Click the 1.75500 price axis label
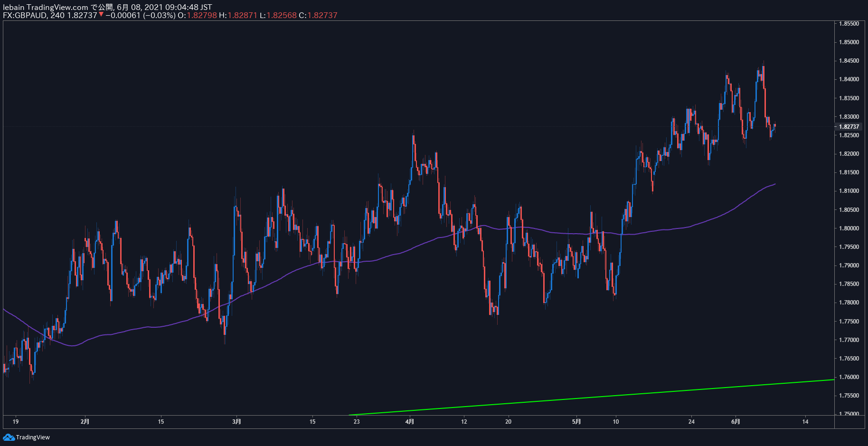The width and height of the screenshot is (868, 446). [849, 396]
